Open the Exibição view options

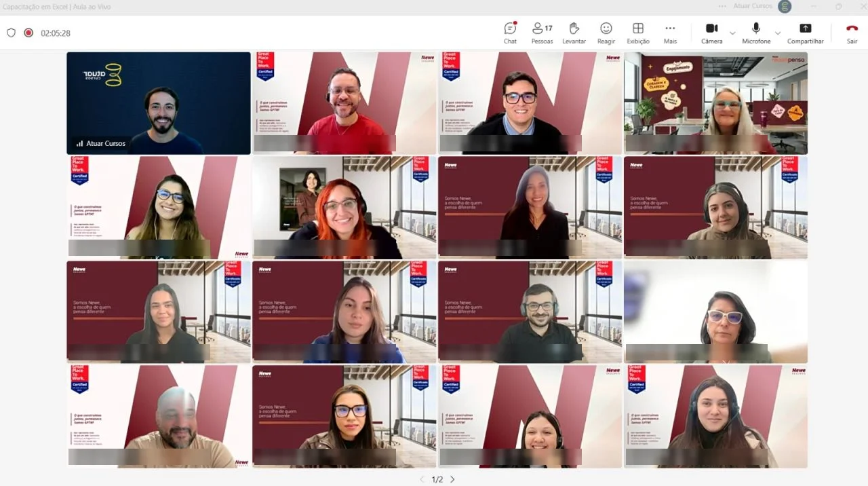[637, 33]
